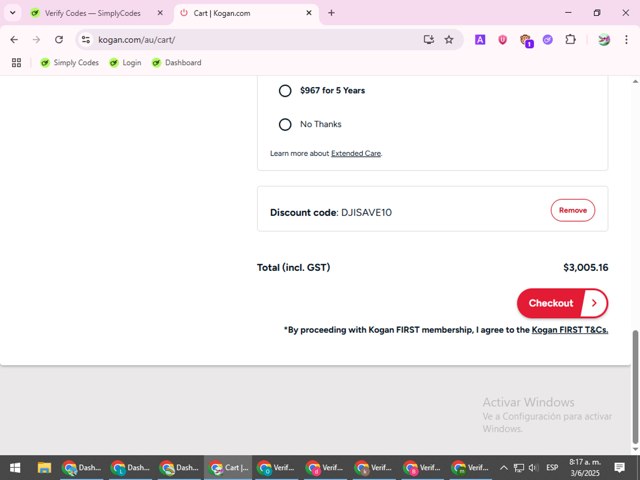Change the ESP input language
This screenshot has height=480, width=640.
click(x=552, y=468)
